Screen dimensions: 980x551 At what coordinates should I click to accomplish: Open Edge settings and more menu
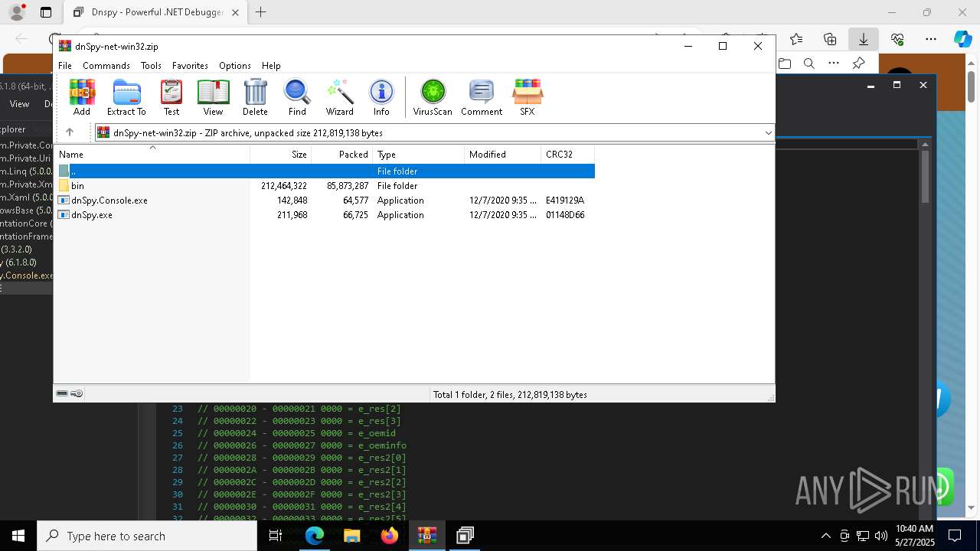(x=931, y=39)
